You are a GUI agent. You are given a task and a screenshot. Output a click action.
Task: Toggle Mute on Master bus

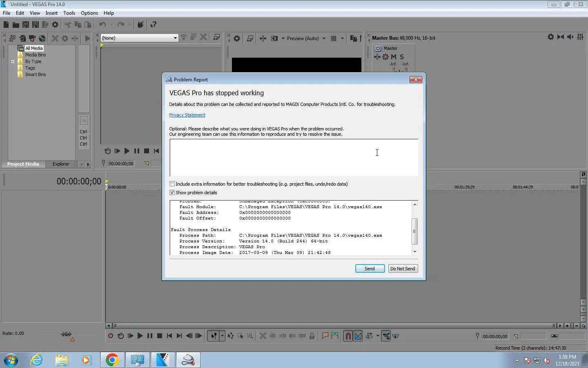[x=394, y=57]
